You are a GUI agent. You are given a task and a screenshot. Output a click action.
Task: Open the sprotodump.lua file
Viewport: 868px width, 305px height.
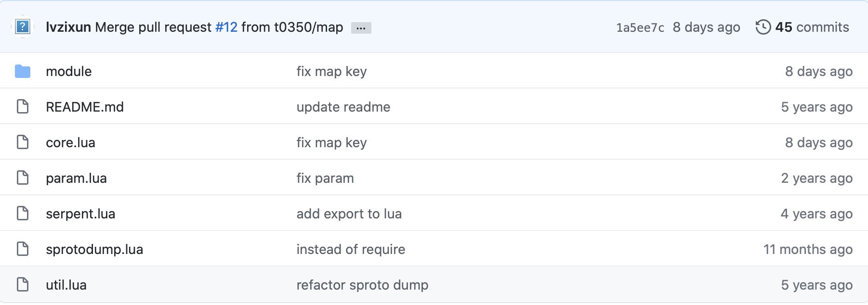click(x=94, y=249)
